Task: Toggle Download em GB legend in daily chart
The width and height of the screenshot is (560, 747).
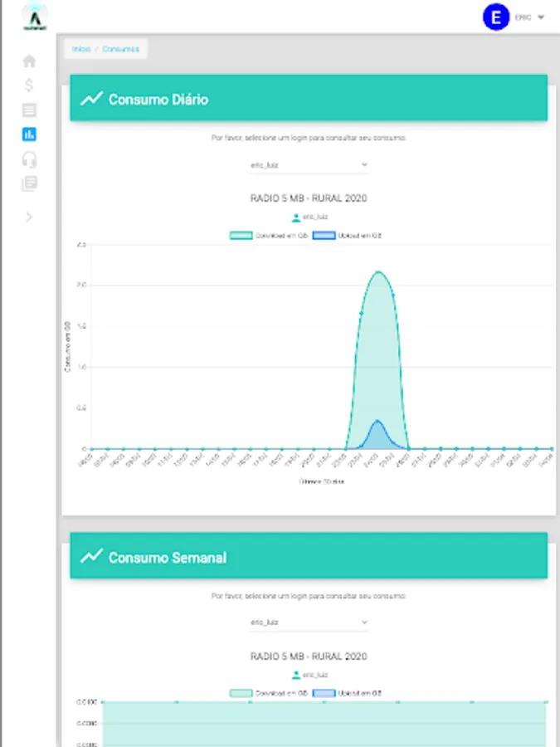Action: 269,236
